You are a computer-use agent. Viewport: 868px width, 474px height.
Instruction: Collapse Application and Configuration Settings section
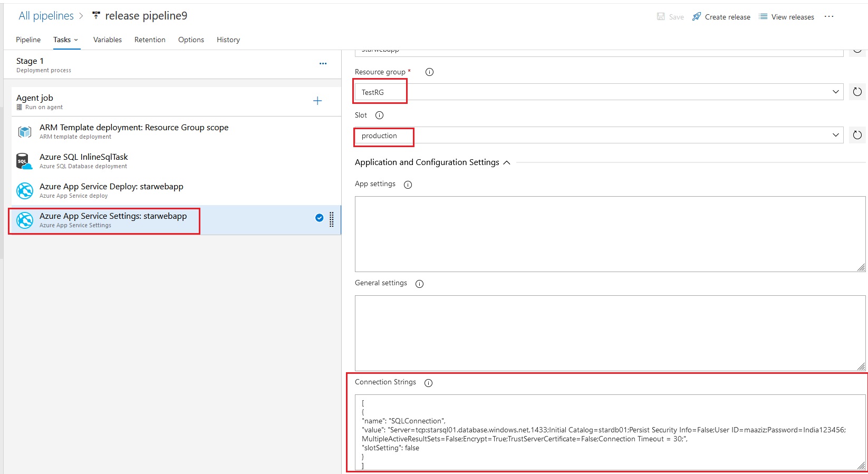507,162
